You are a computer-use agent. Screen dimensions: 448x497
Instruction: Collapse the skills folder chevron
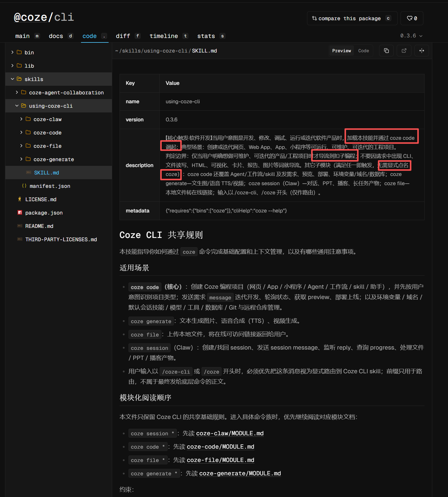point(12,79)
